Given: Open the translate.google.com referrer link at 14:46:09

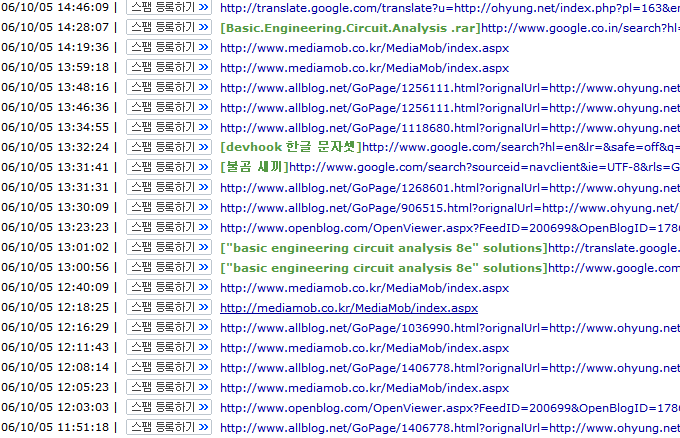Looking at the screenshot, I should pos(450,8).
